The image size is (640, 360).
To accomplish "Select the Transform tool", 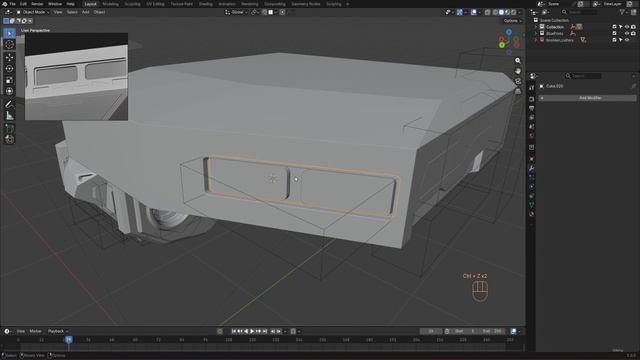I will coord(9,91).
